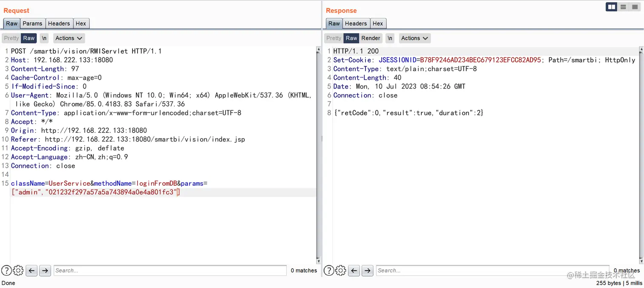Open help icon in Request search bar
Viewport: 644px width, 288px height.
(6, 270)
